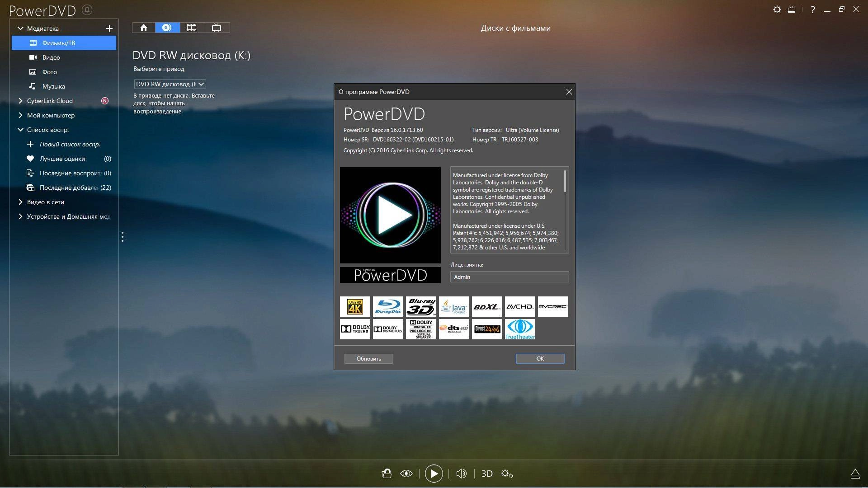
Task: Open the TV shows tab icon
Action: tap(217, 28)
